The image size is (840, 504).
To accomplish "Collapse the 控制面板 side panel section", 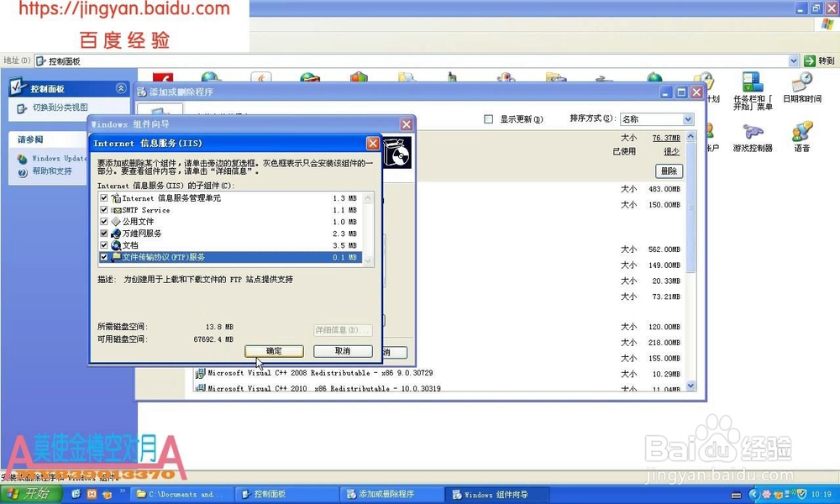I will pyautogui.click(x=121, y=88).
